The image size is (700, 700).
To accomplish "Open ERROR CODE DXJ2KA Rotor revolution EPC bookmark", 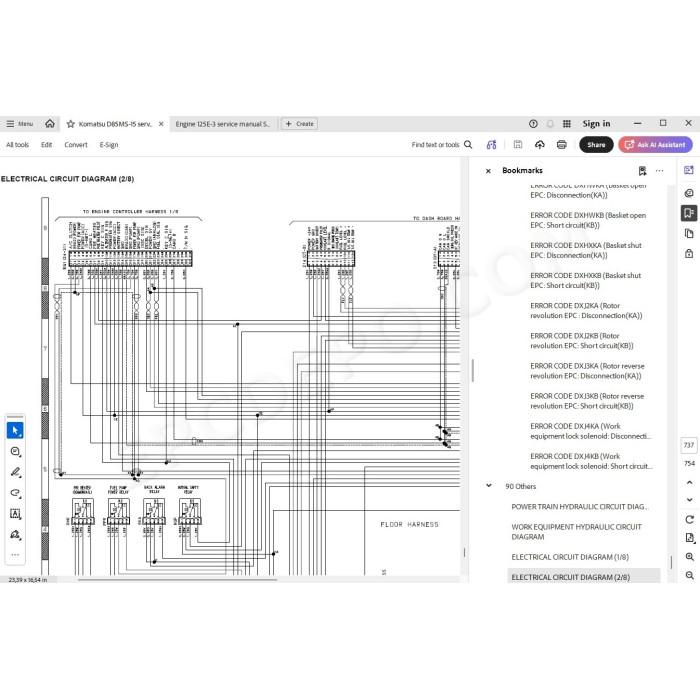I will pos(586,311).
